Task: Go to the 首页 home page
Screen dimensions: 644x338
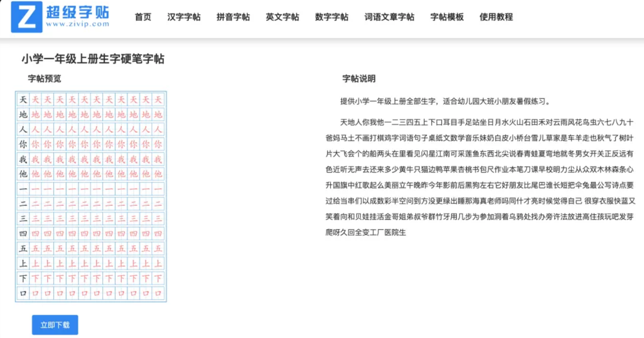Action: pyautogui.click(x=142, y=16)
